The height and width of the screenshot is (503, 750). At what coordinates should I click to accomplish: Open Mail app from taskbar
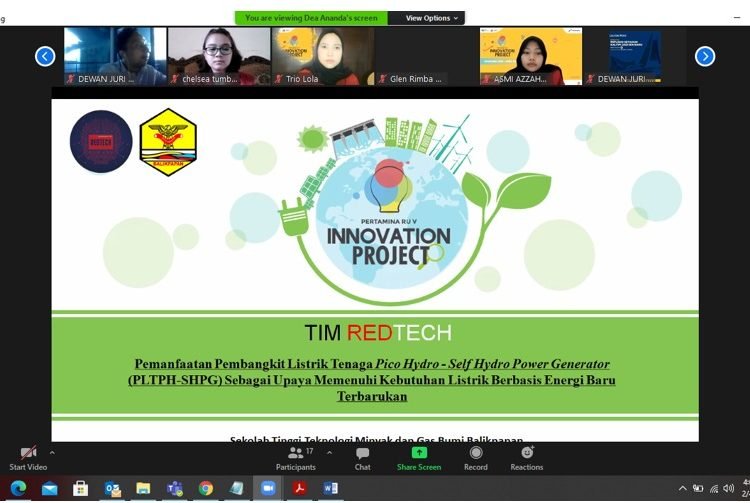click(49, 488)
